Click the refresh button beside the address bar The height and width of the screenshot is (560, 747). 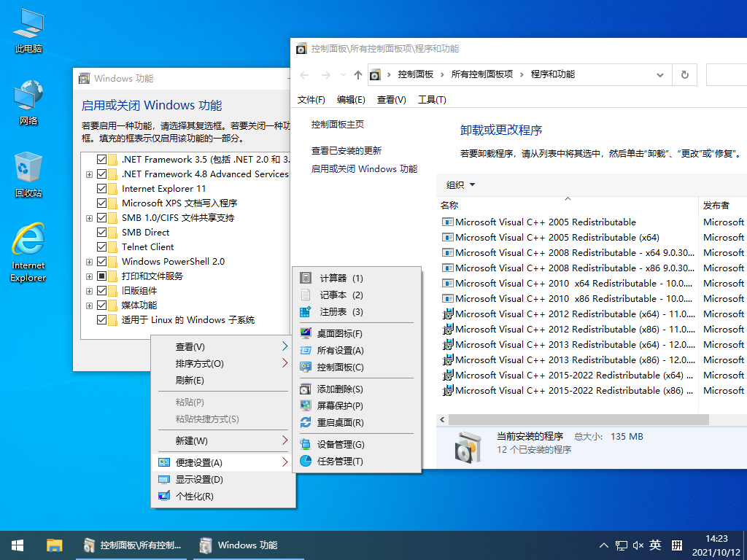pos(684,74)
